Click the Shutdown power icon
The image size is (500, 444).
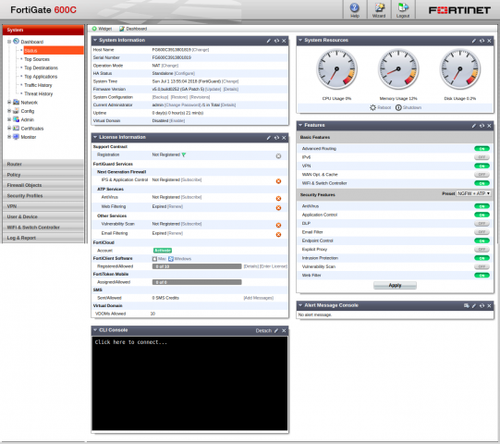[x=398, y=107]
